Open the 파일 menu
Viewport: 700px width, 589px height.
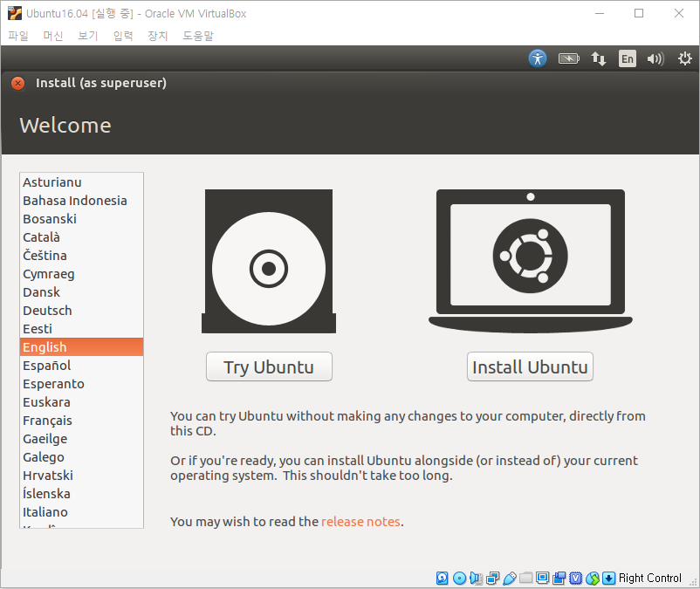[18, 36]
